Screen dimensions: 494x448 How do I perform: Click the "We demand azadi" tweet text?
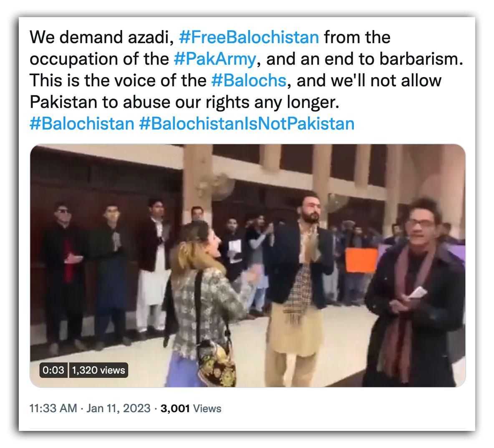(102, 37)
